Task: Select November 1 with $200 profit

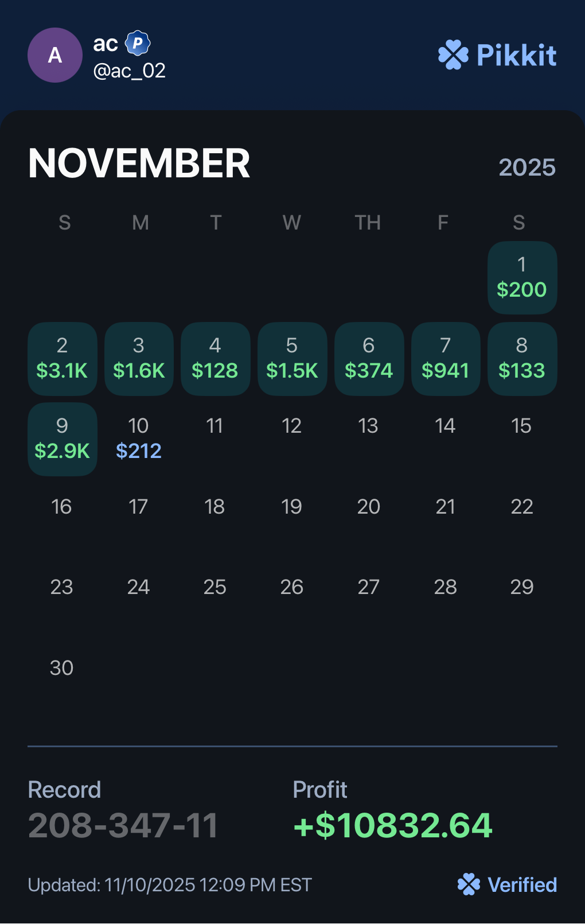Action: pos(522,278)
